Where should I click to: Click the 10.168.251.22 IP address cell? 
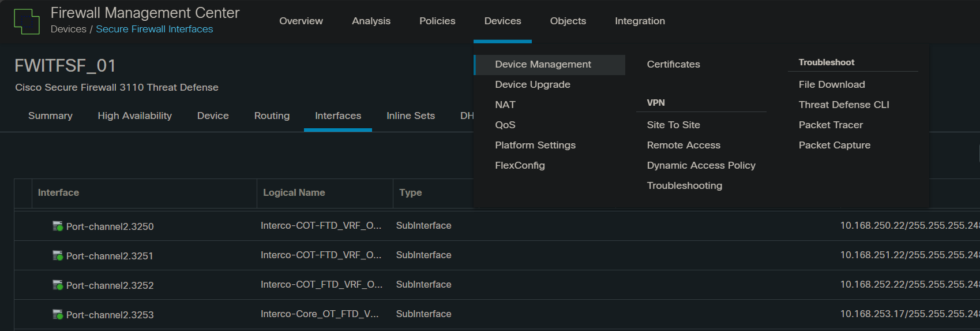point(910,255)
